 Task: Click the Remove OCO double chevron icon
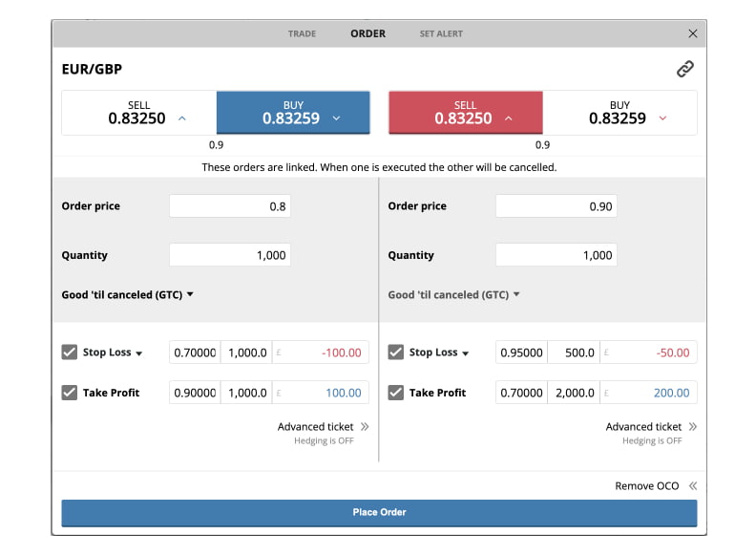click(x=693, y=486)
